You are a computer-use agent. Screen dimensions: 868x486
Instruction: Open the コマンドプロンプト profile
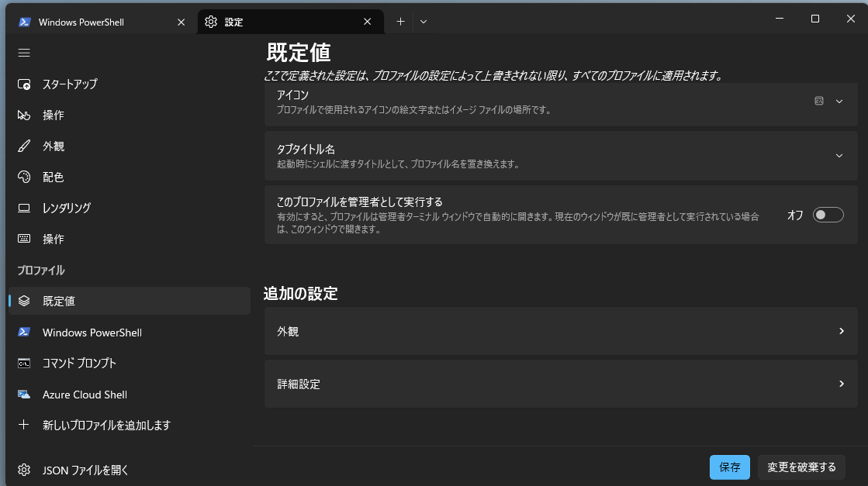pyautogui.click(x=23, y=363)
